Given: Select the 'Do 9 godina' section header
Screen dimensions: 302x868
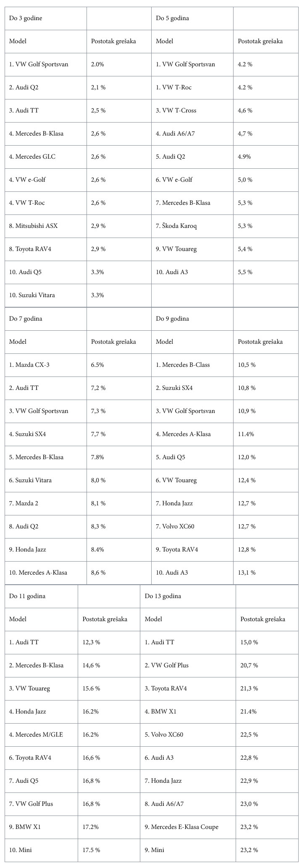Looking at the screenshot, I should [x=172, y=319].
